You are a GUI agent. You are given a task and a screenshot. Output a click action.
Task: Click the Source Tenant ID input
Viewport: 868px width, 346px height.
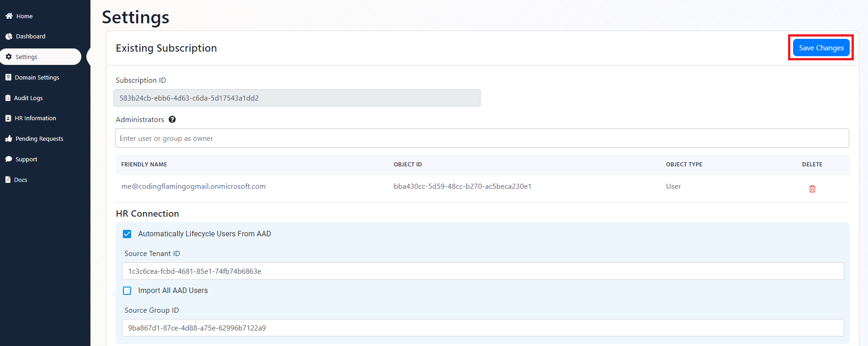[x=483, y=271]
